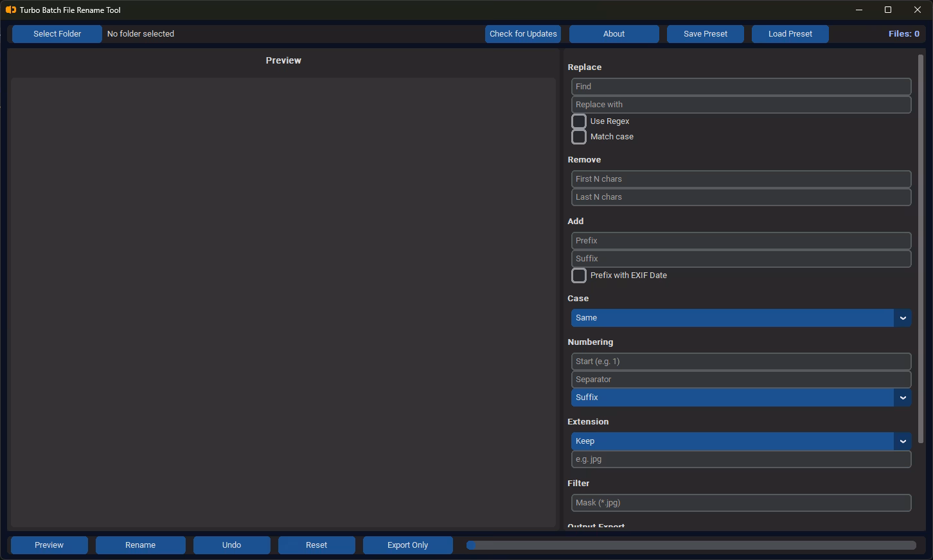Image resolution: width=933 pixels, height=560 pixels.
Task: Click the Preview heading text
Action: [x=283, y=60]
